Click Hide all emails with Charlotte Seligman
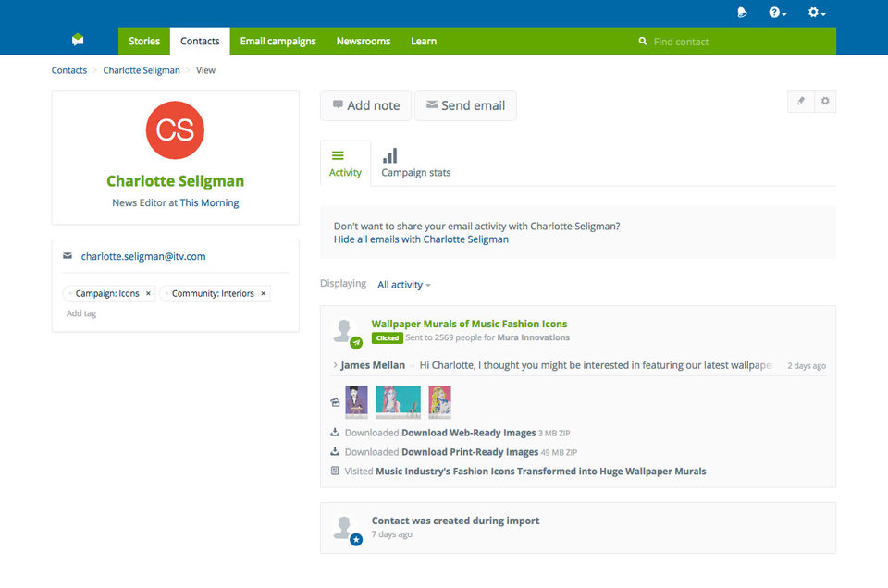This screenshot has width=888, height=588. coord(421,239)
